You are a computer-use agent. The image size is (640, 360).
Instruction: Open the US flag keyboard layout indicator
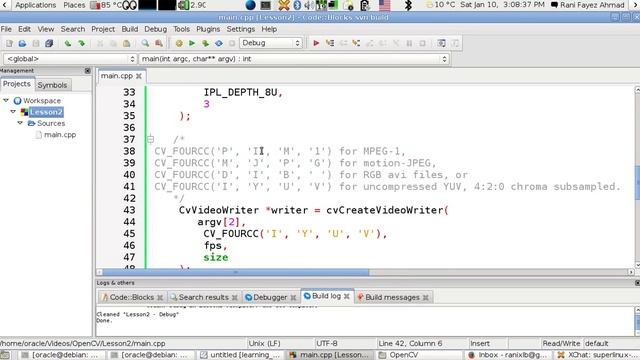[x=384, y=5]
